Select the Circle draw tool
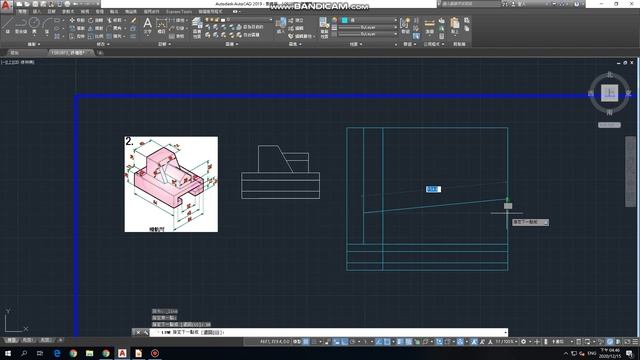The width and height of the screenshot is (640, 360). point(34,24)
